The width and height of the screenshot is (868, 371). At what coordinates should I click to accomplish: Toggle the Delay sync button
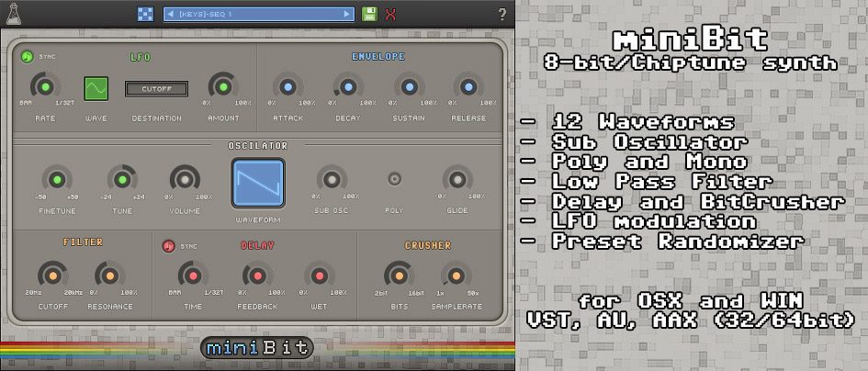168,246
